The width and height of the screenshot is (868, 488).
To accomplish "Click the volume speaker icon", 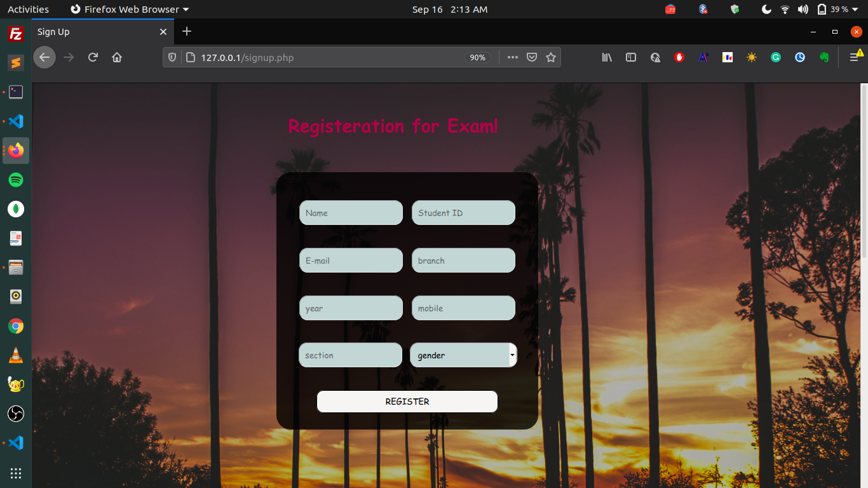I will [803, 10].
